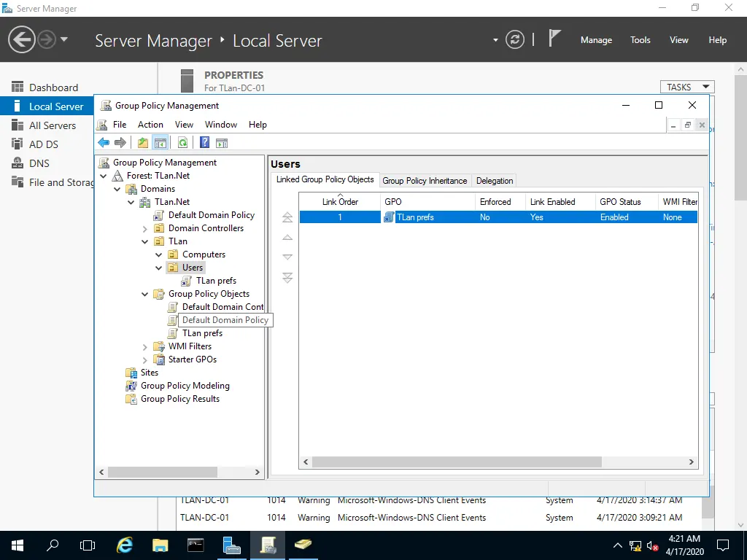The image size is (747, 560).
Task: Open the Action menu in GPM
Action: (150, 124)
